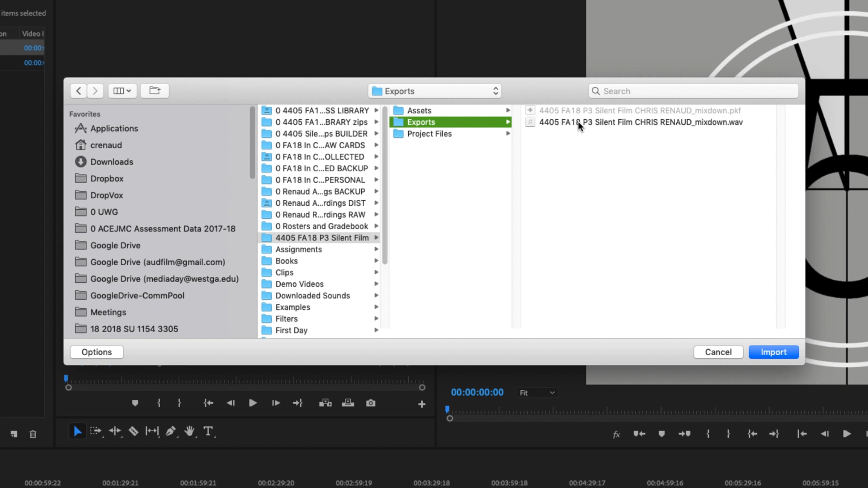This screenshot has width=868, height=488.
Task: Select the Ripple Edit tool
Action: (x=115, y=431)
